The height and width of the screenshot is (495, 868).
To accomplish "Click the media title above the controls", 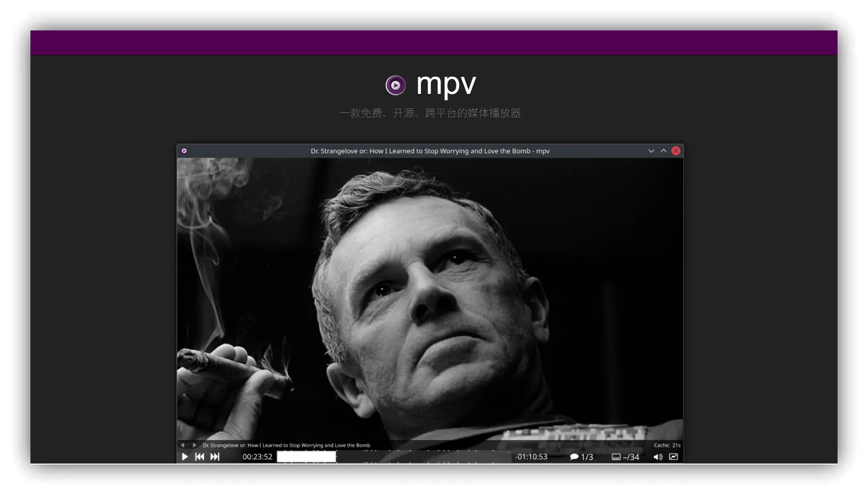I will click(286, 445).
